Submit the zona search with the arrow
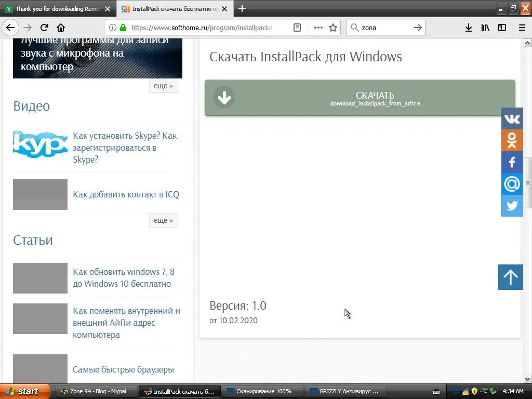 418,28
